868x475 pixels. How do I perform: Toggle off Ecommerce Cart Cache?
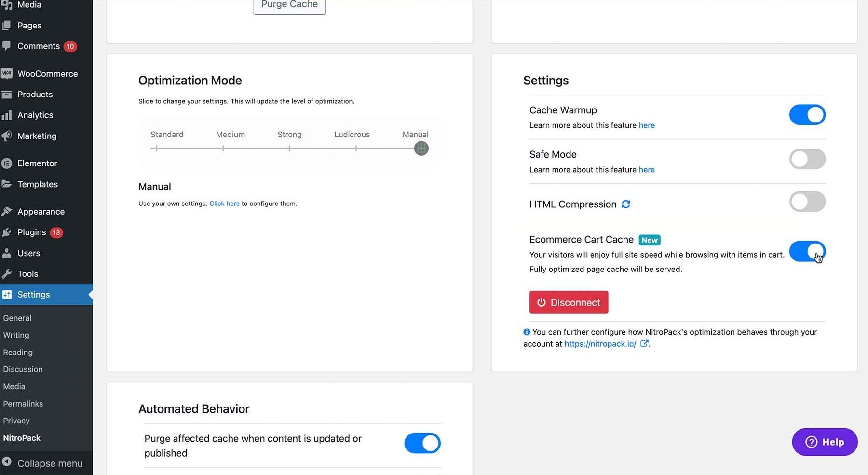point(807,251)
